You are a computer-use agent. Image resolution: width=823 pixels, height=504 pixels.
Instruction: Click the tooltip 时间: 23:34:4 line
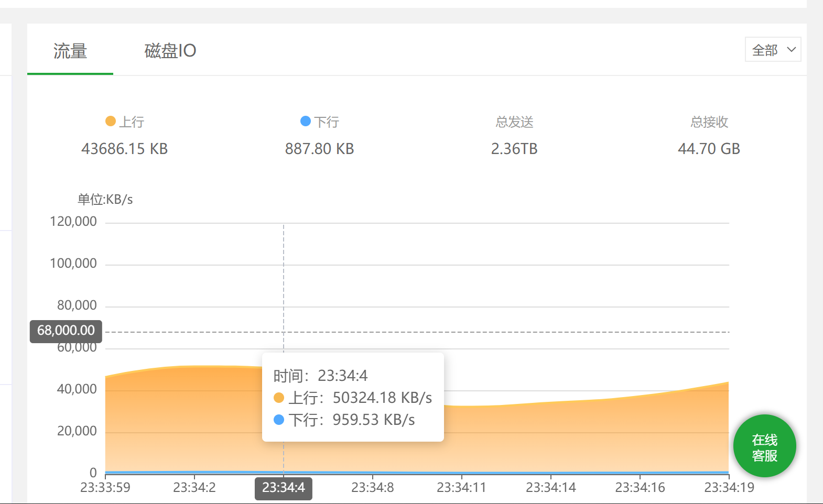[x=321, y=376]
